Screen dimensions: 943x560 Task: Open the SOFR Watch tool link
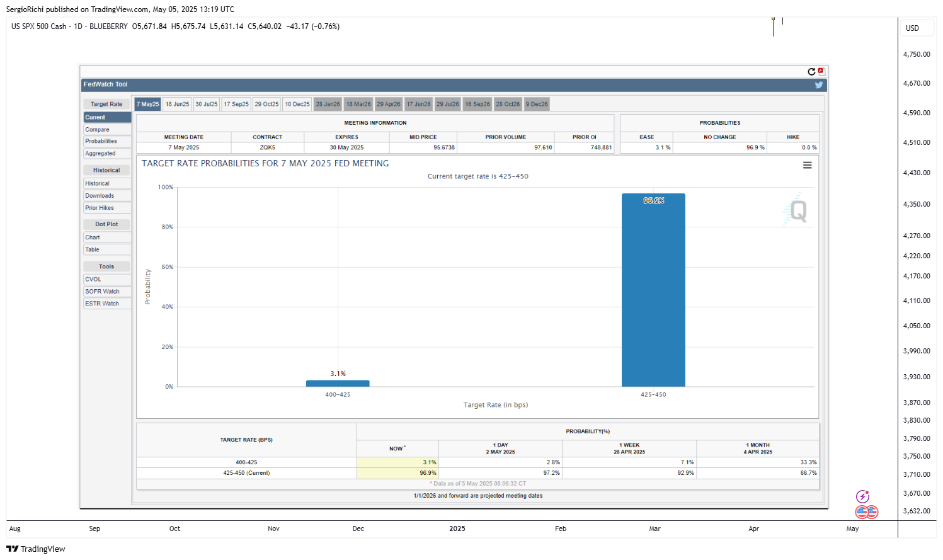(107, 292)
